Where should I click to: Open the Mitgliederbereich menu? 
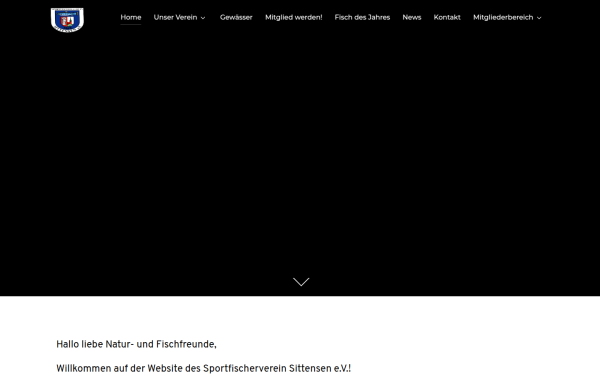[x=503, y=17]
